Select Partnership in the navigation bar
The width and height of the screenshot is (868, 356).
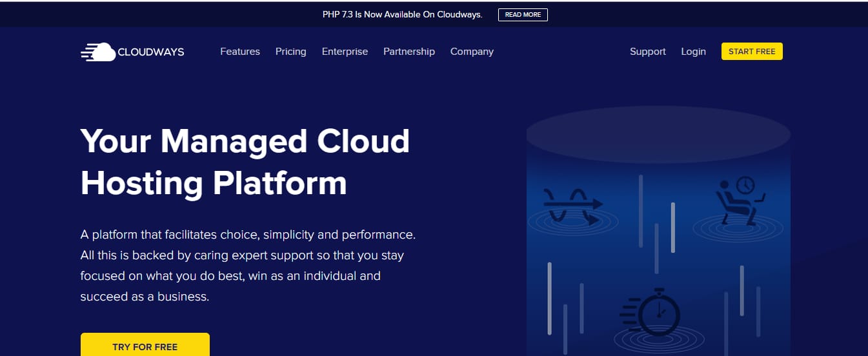[x=409, y=52]
